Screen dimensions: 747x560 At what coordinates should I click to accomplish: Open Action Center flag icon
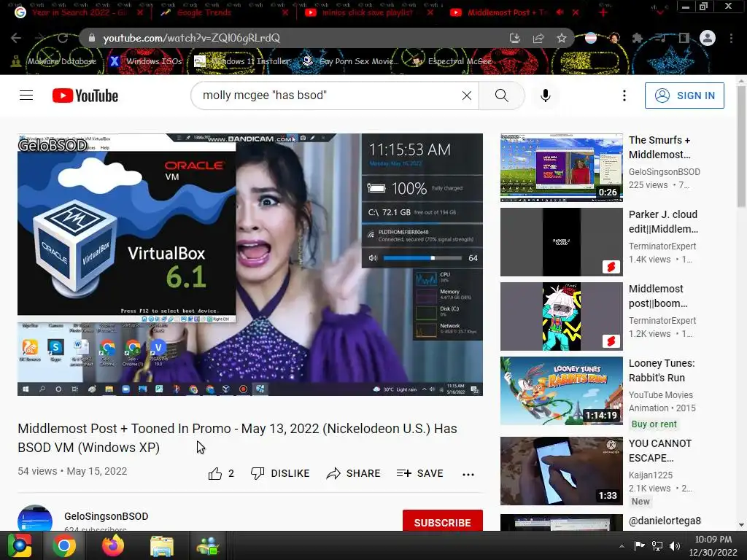(639, 545)
